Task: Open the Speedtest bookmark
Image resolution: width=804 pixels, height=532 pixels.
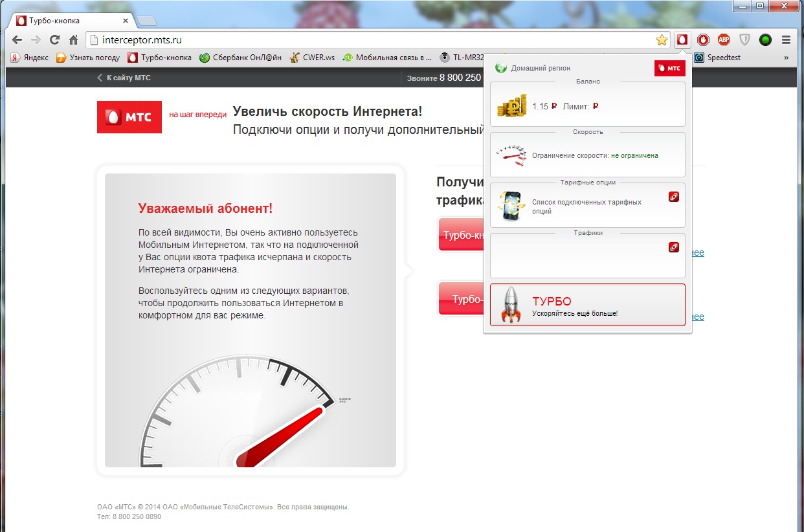Action: pyautogui.click(x=717, y=58)
